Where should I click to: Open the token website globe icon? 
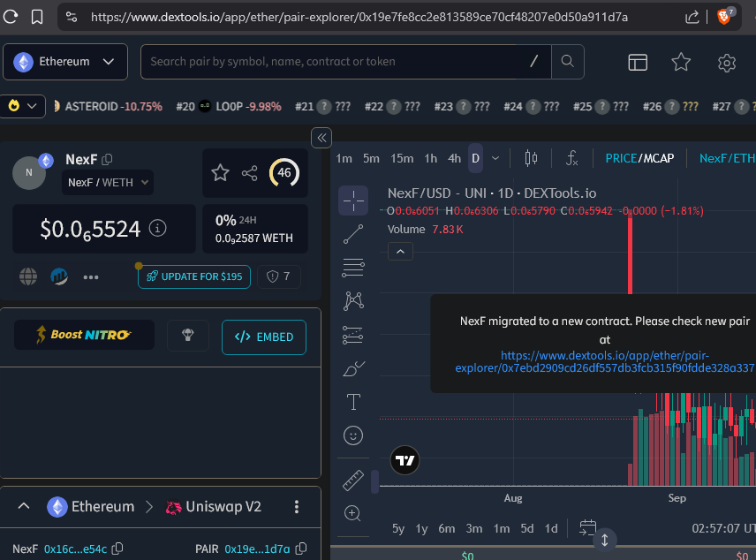pyautogui.click(x=28, y=276)
